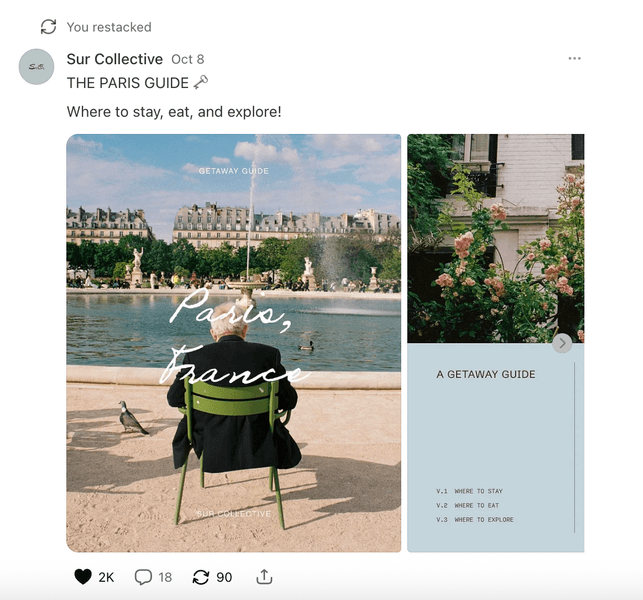Click the key emoji after PARIS GUIDE
Viewport: 643px width, 600px height.
201,82
